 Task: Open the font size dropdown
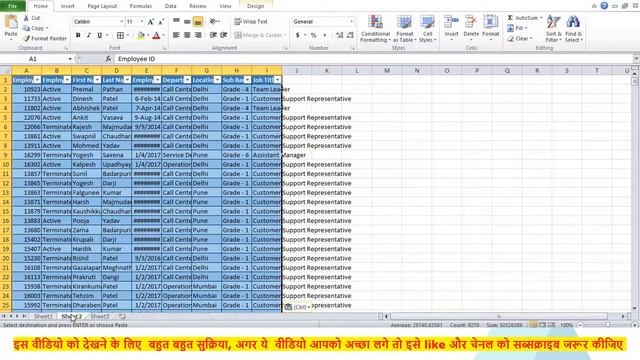(x=142, y=22)
